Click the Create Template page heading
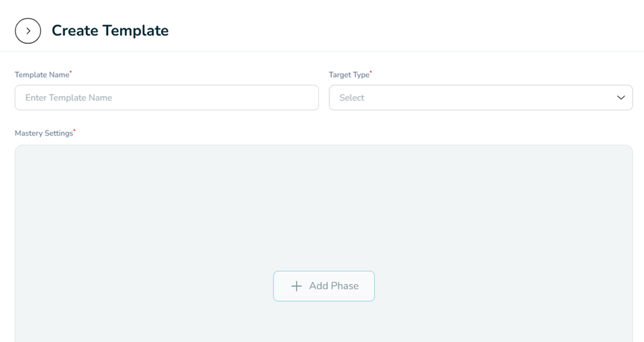Viewport: 644px width, 342px height. (x=110, y=31)
